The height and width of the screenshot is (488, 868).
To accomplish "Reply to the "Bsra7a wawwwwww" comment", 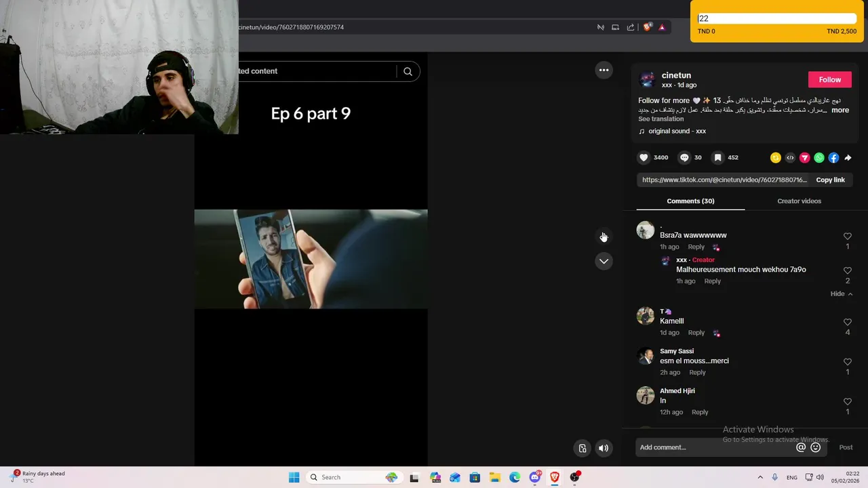I will (x=696, y=247).
